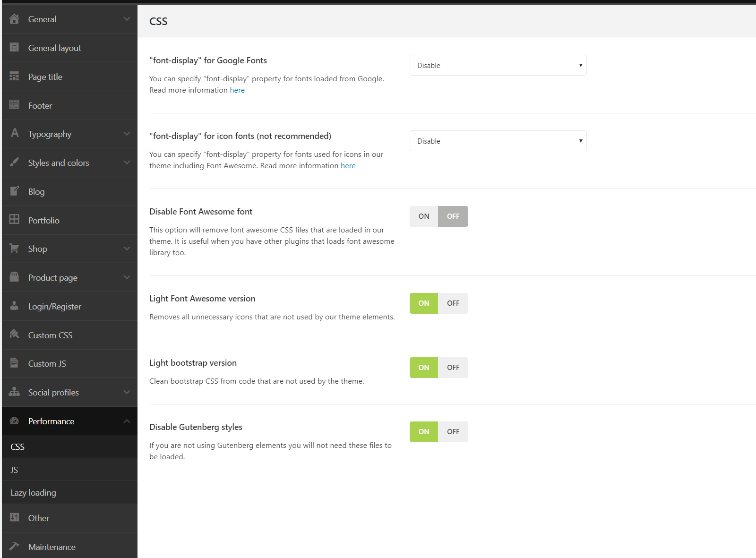Click the Typography letter A icon
The width and height of the screenshot is (756, 558).
coord(15,133)
